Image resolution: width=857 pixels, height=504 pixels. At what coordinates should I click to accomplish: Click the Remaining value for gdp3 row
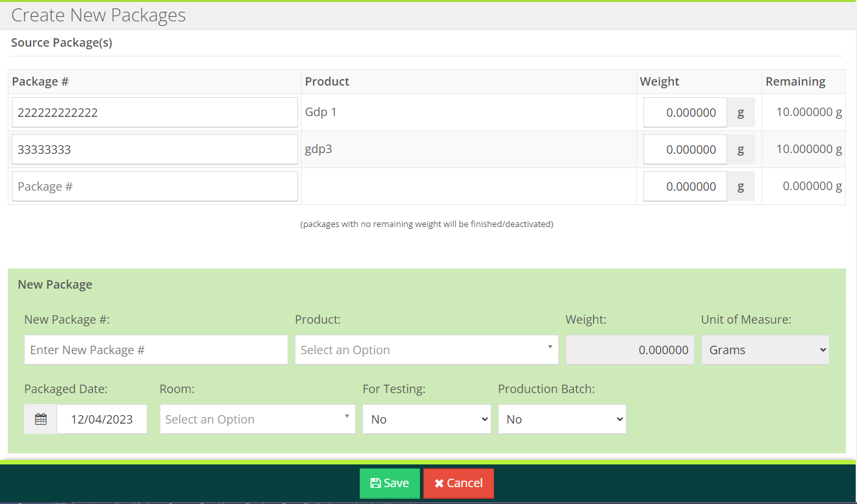point(809,149)
